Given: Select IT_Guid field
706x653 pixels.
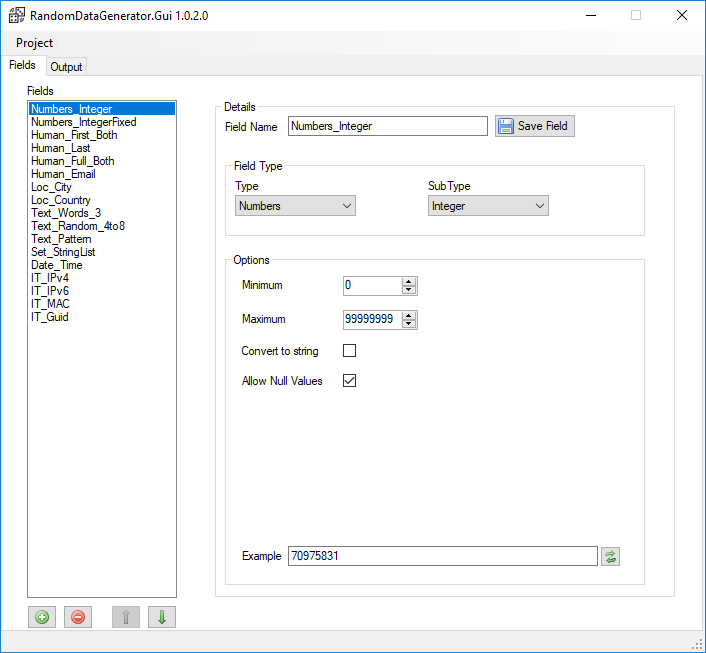Looking at the screenshot, I should (x=102, y=317).
